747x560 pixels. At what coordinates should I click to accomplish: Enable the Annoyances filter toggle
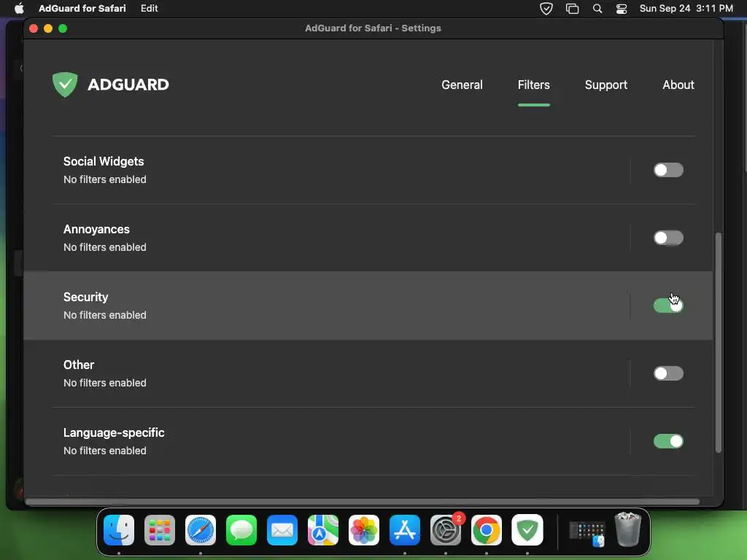[x=668, y=238]
